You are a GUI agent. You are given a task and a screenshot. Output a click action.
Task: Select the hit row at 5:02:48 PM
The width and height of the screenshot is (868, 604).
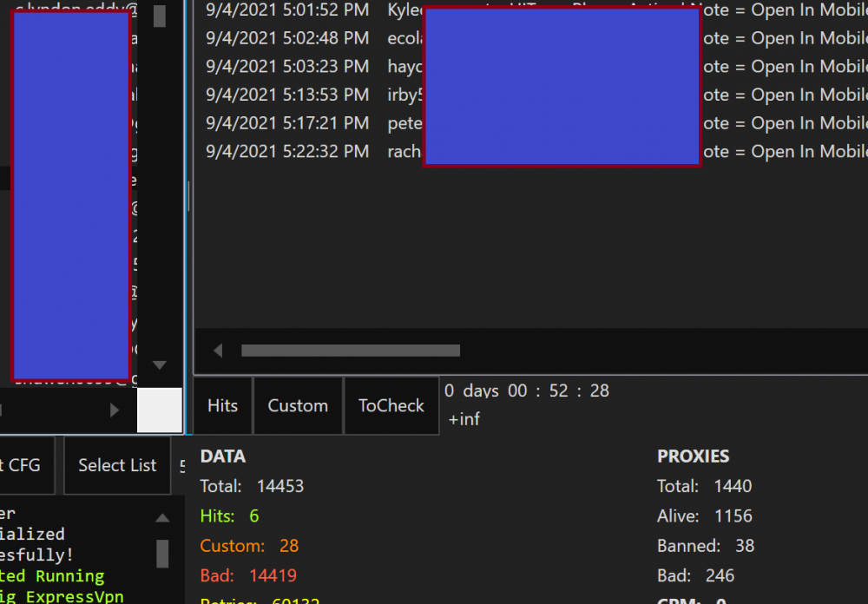287,38
